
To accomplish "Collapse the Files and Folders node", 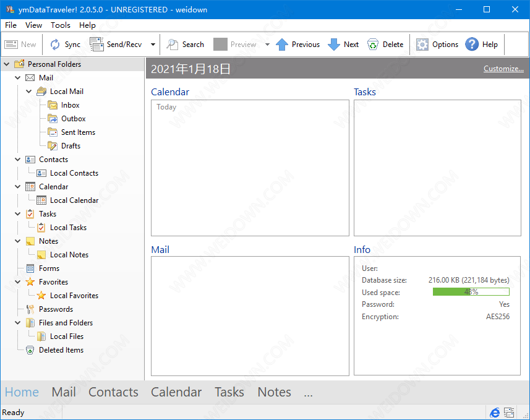I will (x=18, y=323).
